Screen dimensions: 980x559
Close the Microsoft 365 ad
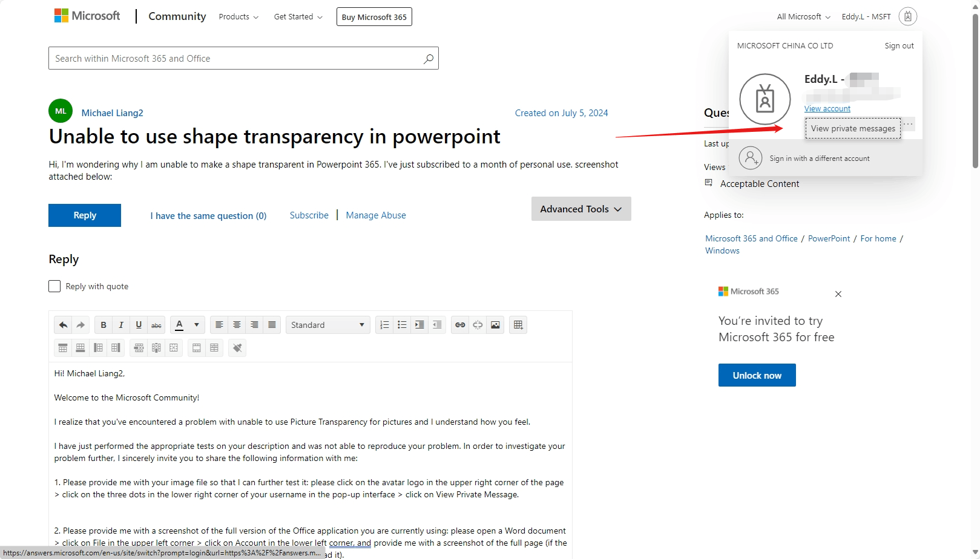pos(838,294)
